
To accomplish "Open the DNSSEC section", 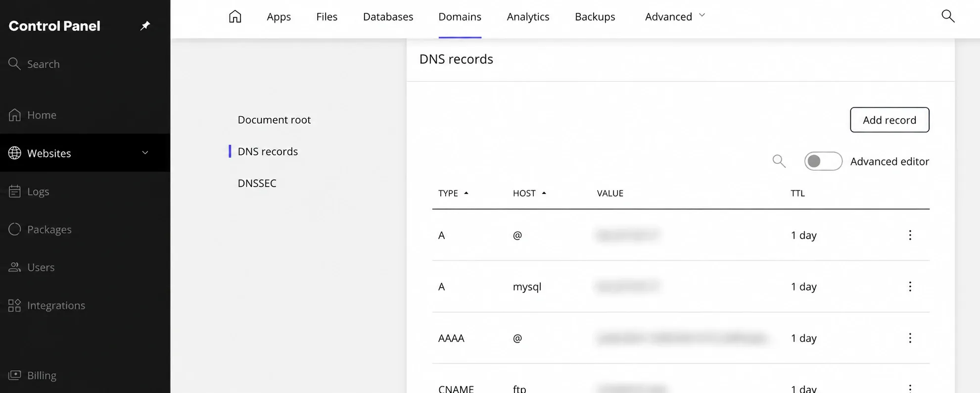I will pyautogui.click(x=257, y=183).
